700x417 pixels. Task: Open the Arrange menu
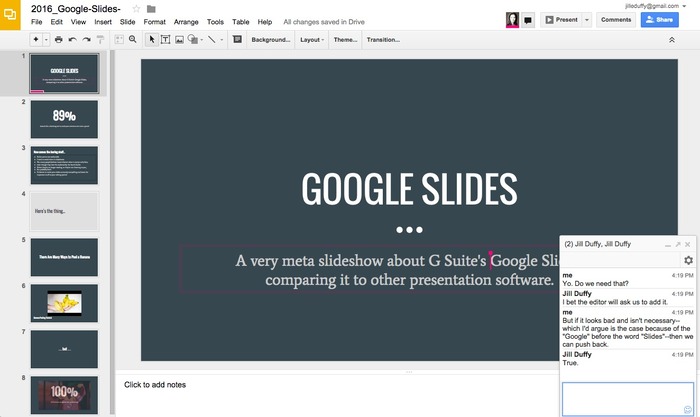click(x=186, y=21)
